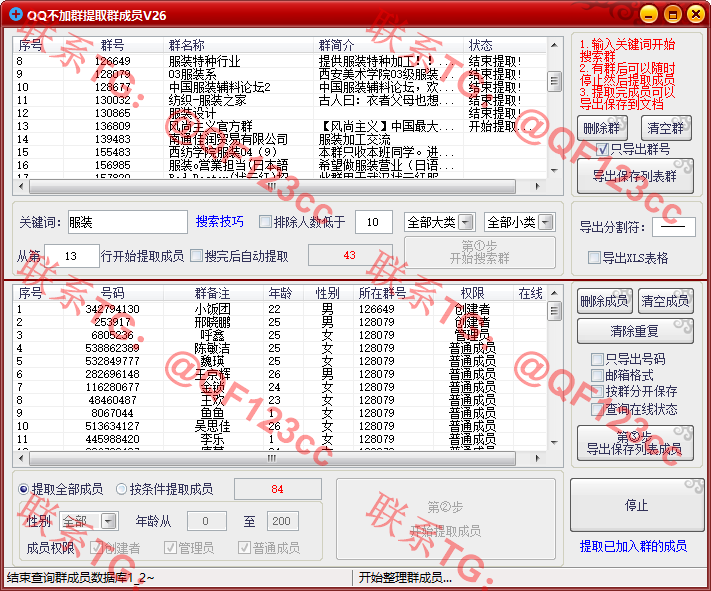The width and height of the screenshot is (711, 591).
Task: Focus the 排除人数低于 number field
Action: tap(374, 222)
